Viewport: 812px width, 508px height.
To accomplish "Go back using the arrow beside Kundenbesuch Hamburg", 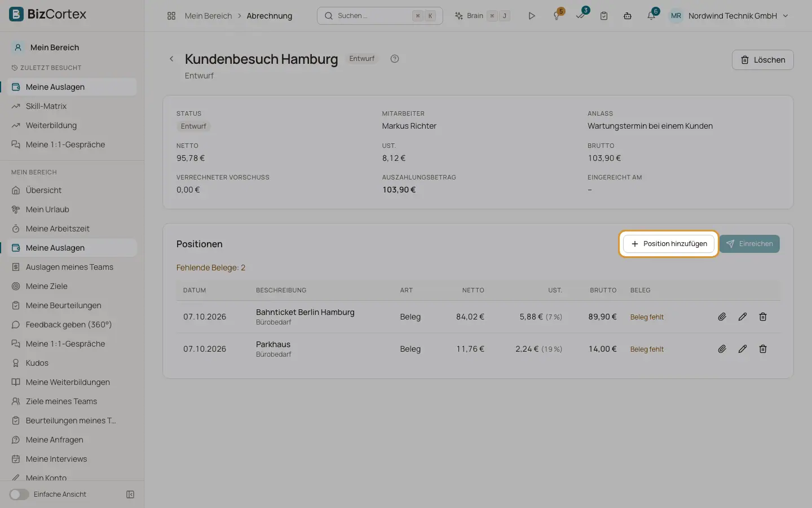I will click(171, 59).
